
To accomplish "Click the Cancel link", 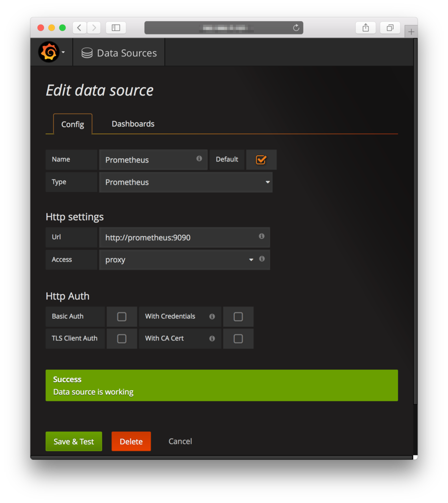I will pos(180,442).
